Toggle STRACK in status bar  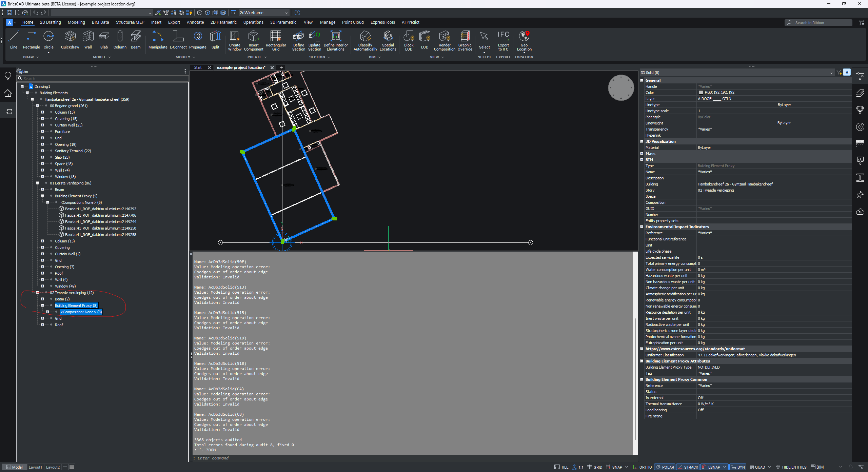pyautogui.click(x=688, y=467)
